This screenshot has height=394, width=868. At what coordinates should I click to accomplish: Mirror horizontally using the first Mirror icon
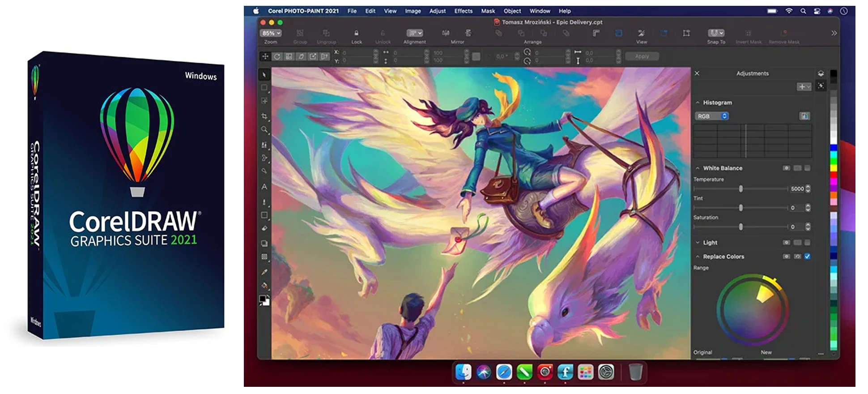click(x=446, y=33)
